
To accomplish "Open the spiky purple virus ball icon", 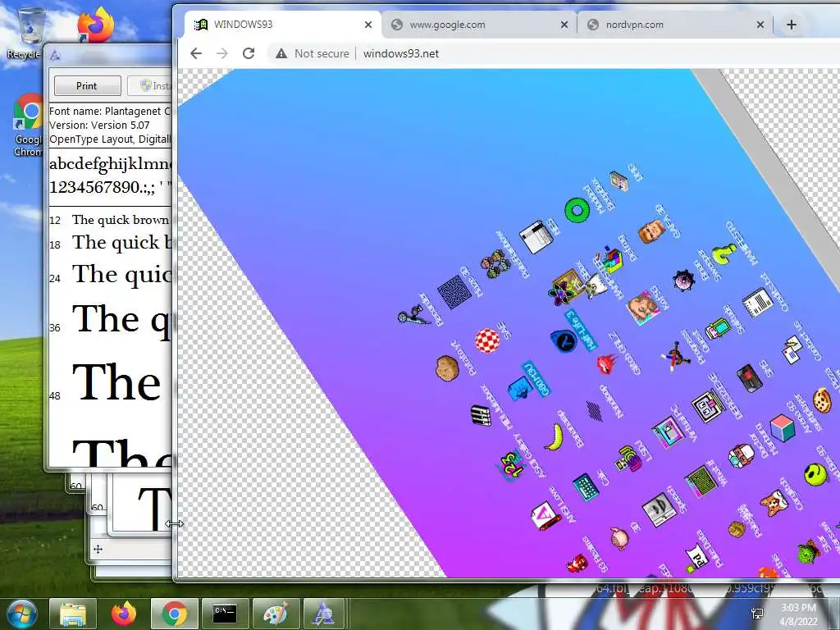I will pyautogui.click(x=683, y=280).
